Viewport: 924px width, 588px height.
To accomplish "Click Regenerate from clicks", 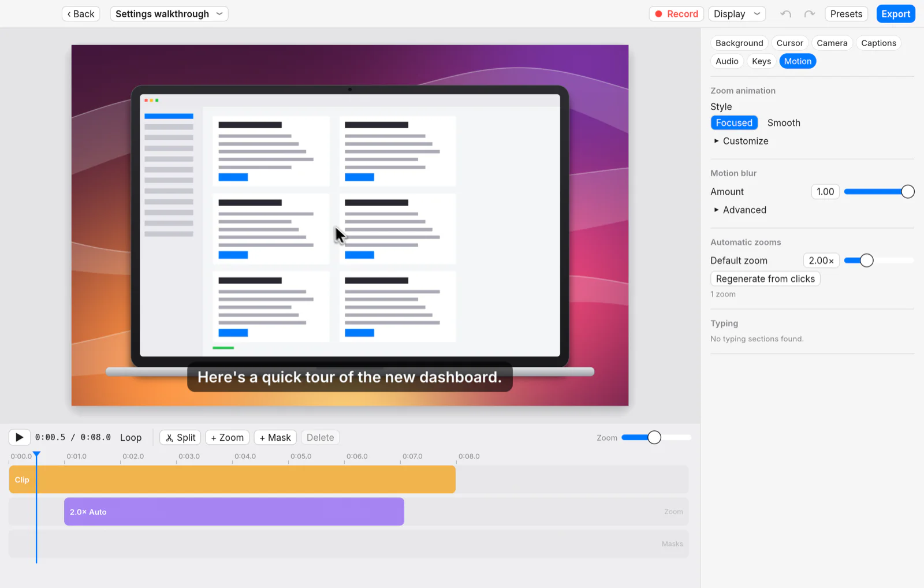I will point(765,278).
